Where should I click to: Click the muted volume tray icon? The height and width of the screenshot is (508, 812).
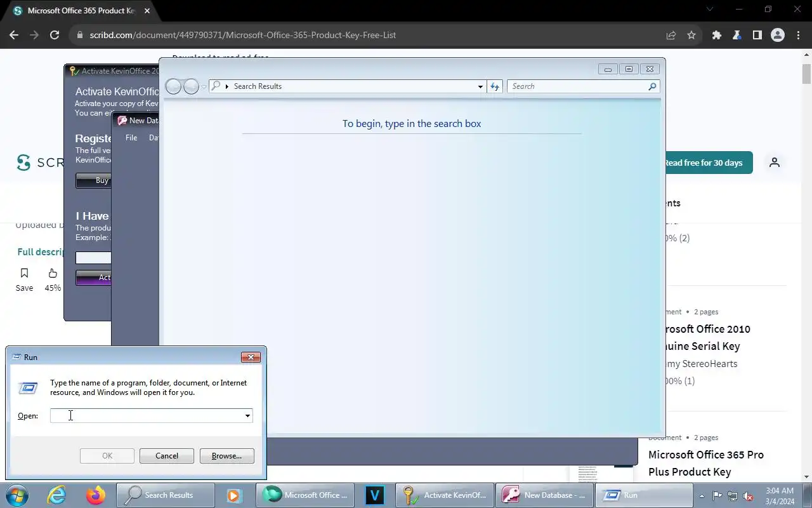(x=749, y=496)
